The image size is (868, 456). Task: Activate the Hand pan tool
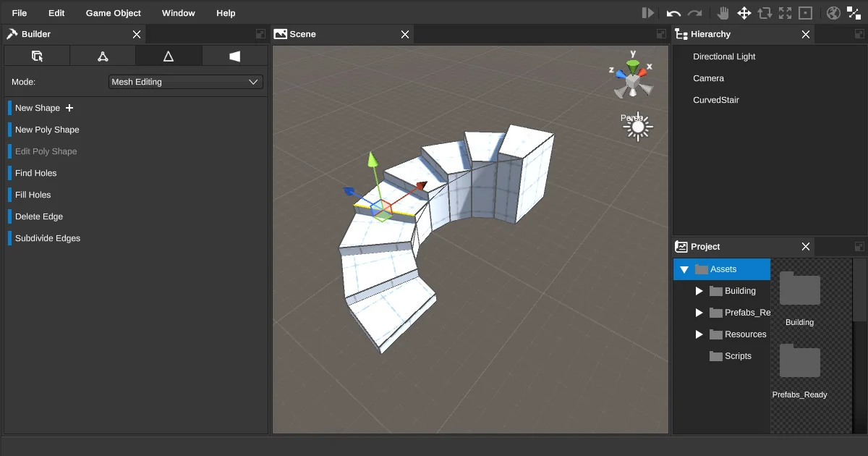click(x=721, y=12)
